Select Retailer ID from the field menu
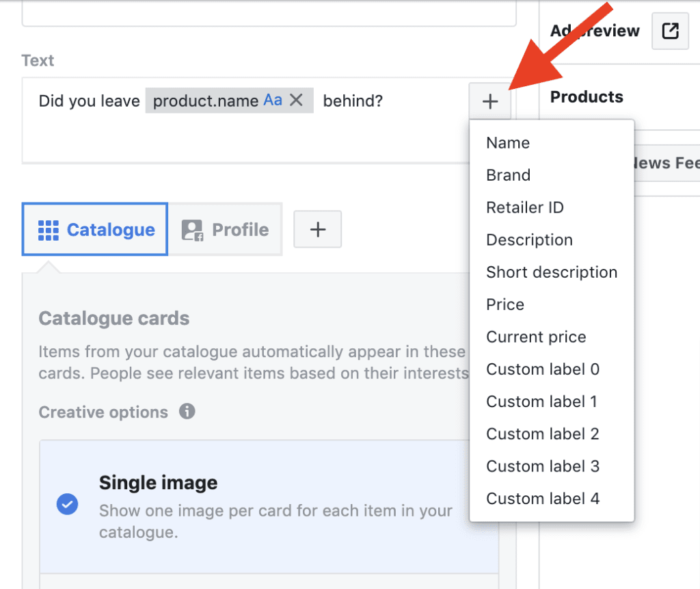 [524, 207]
